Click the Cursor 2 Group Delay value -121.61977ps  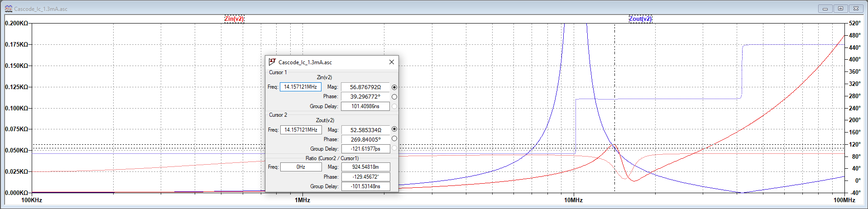[x=365, y=149]
